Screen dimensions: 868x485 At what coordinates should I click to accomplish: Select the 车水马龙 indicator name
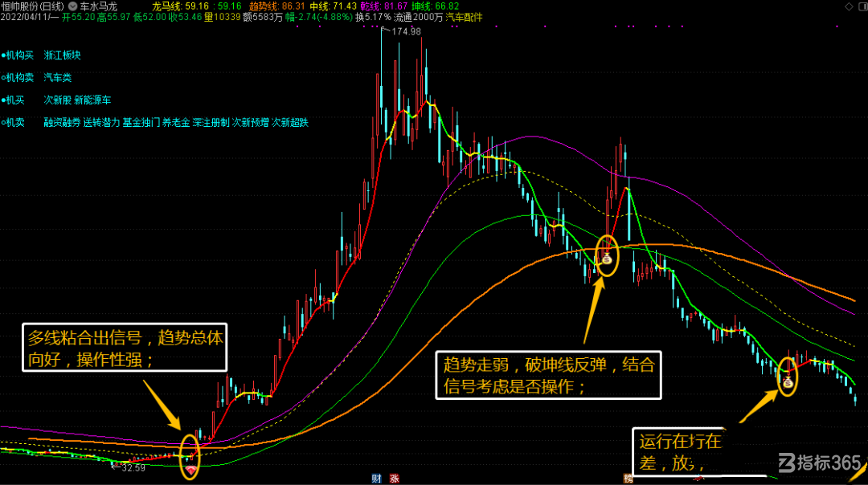(99, 6)
